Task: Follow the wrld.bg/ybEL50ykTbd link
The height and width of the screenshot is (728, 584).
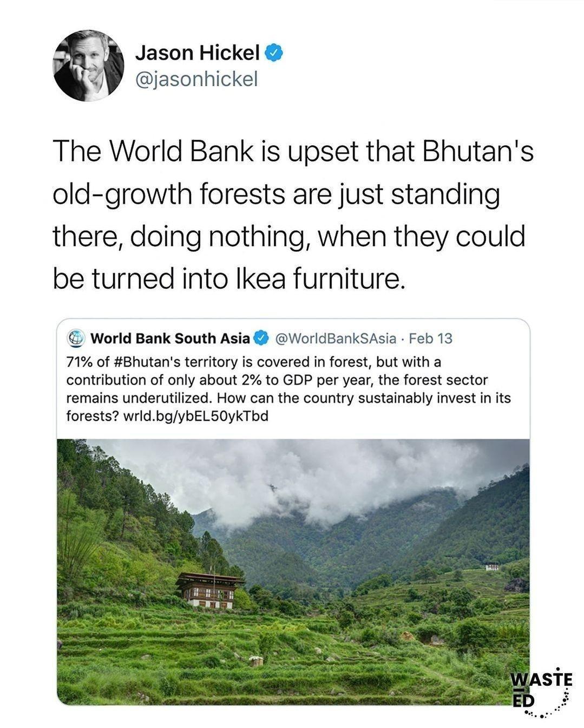Action: (198, 417)
